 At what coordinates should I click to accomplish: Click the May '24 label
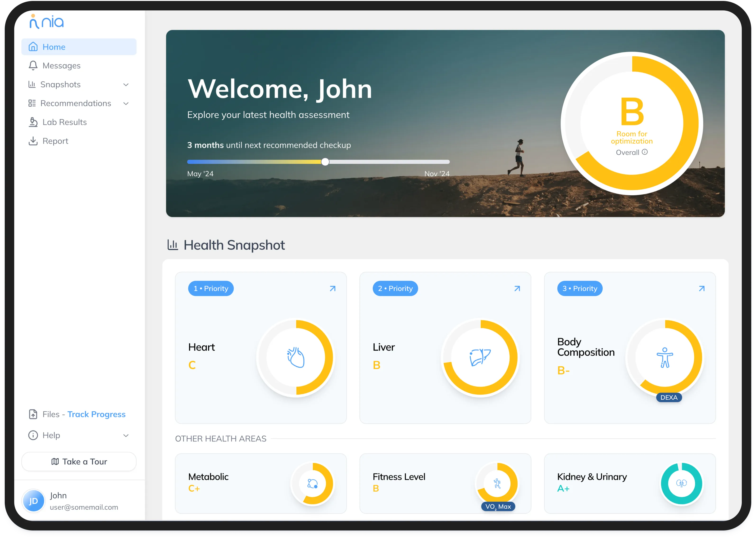[200, 174]
